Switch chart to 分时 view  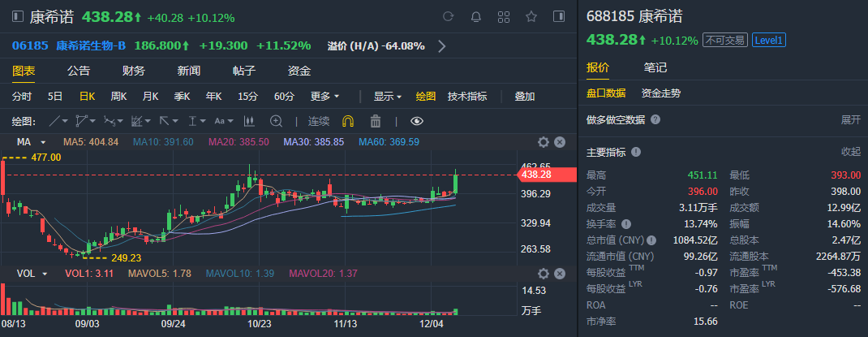22,96
